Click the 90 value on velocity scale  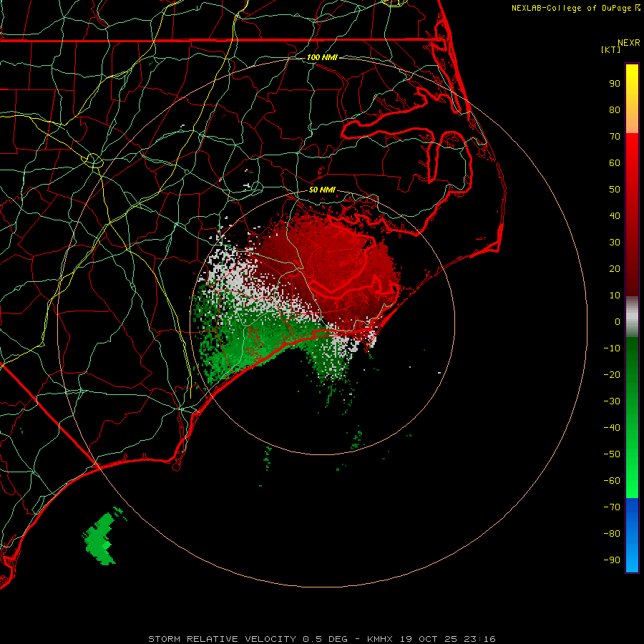(615, 84)
